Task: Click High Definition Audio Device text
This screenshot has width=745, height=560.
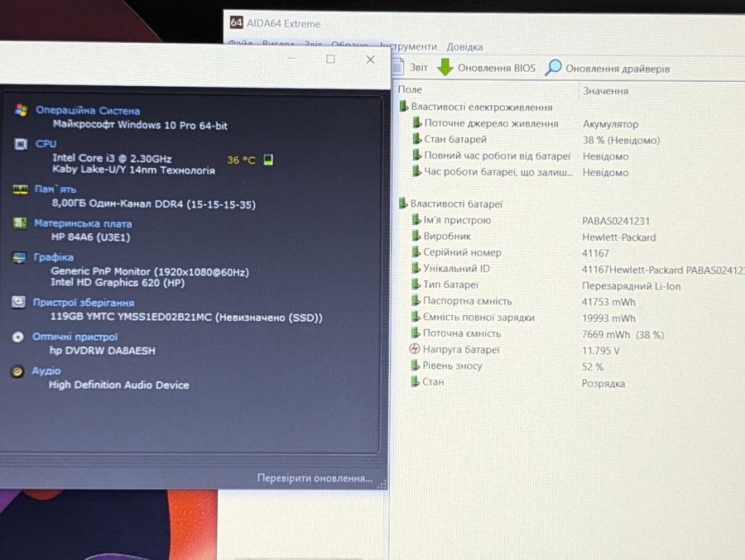Action: (118, 385)
